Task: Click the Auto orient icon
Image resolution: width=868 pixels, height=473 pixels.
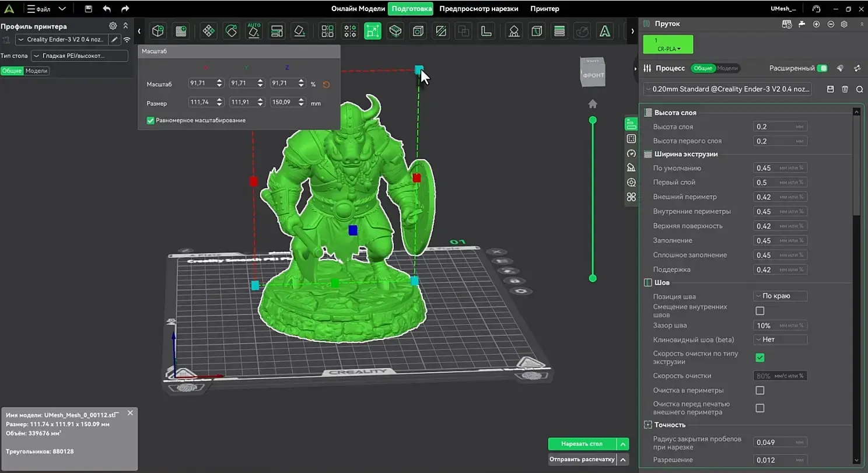Action: coord(254,31)
